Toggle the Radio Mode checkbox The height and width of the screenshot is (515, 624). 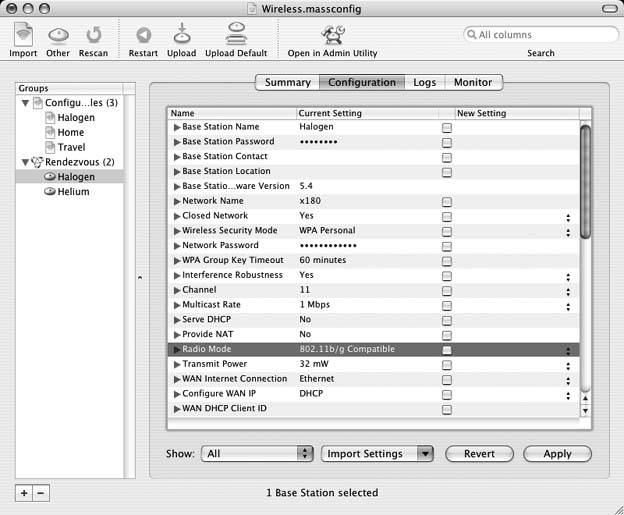pos(447,350)
